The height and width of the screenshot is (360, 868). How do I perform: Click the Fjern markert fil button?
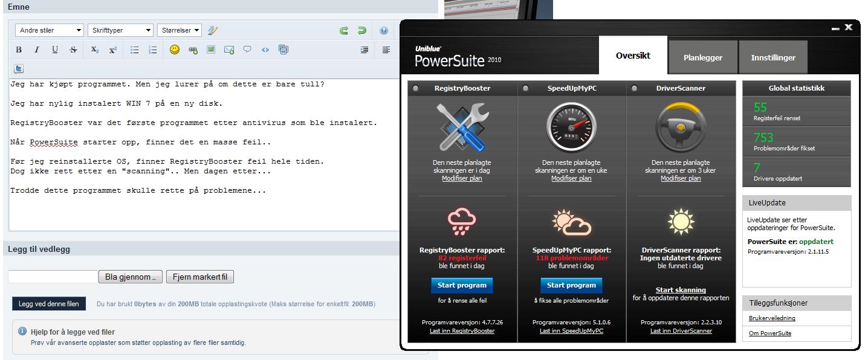pyautogui.click(x=200, y=277)
